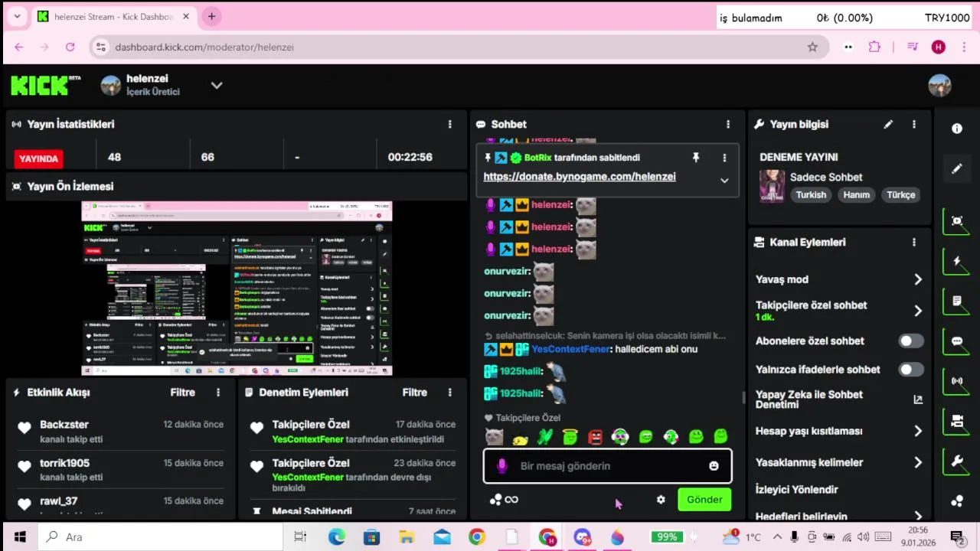Viewport: 980px width, 551px height.
Task: Open Yayın bilgisi three-dot menu
Action: click(x=914, y=124)
